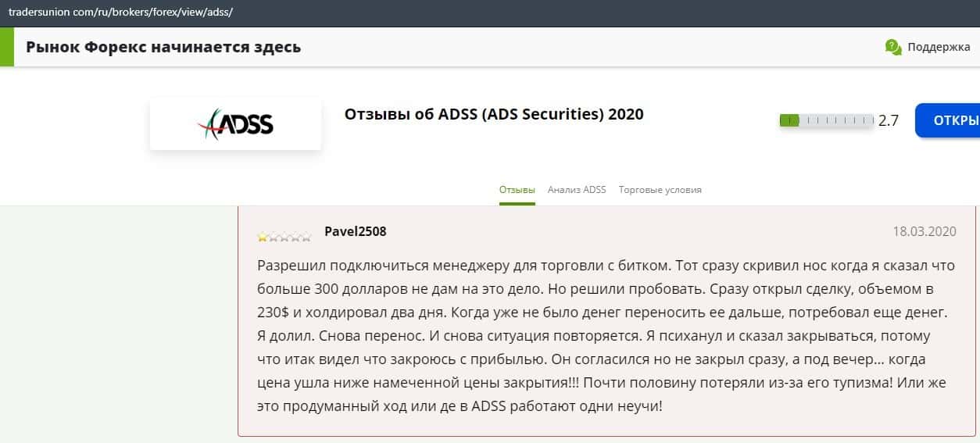Click the Pavel2508 username
The height and width of the screenshot is (443, 980).
[x=355, y=231]
